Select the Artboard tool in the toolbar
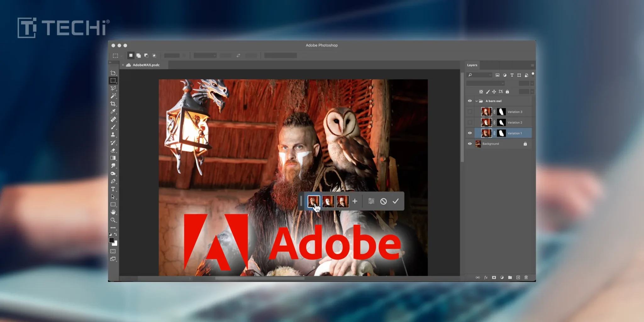Image resolution: width=644 pixels, height=322 pixels. point(113,73)
